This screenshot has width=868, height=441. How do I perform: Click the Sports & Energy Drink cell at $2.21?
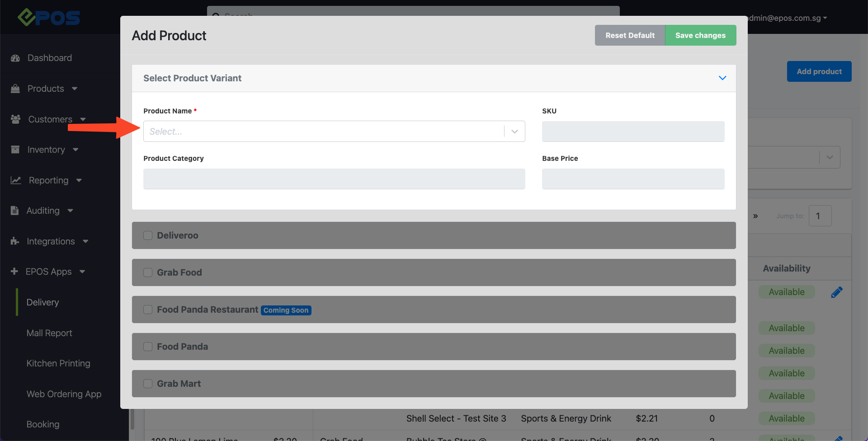coord(566,418)
